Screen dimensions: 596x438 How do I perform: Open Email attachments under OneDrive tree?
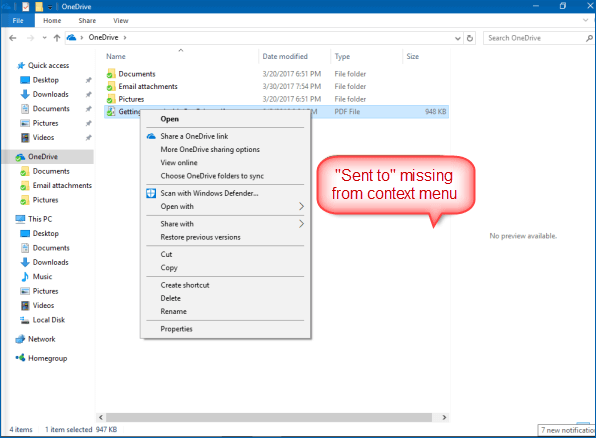coord(62,186)
